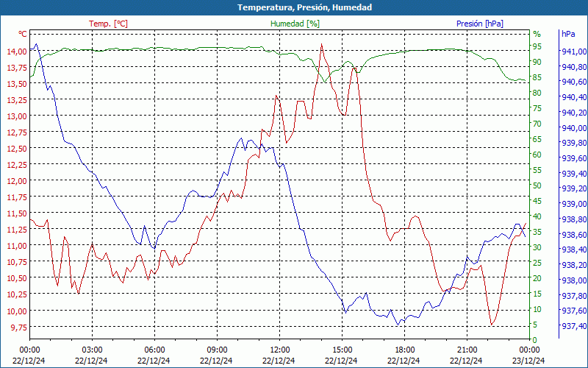Click 11,25 on the temperature axis
Image resolution: width=588 pixels, height=368 pixels.
click(x=17, y=230)
